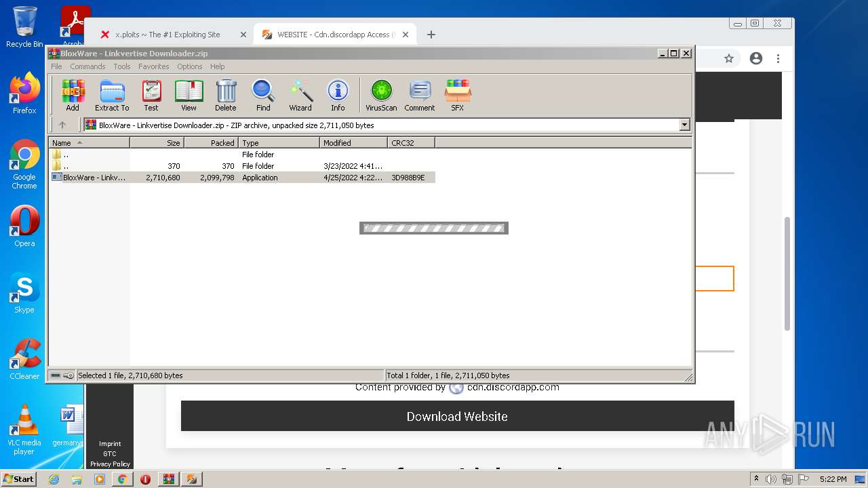
Task: Open Google Chrome desktop shortcut
Action: 24,165
